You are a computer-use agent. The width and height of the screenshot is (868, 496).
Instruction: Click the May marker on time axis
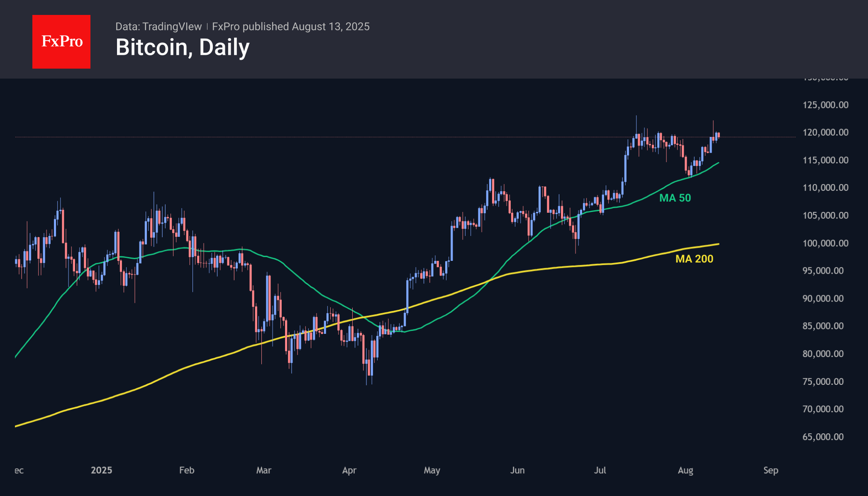click(x=432, y=470)
